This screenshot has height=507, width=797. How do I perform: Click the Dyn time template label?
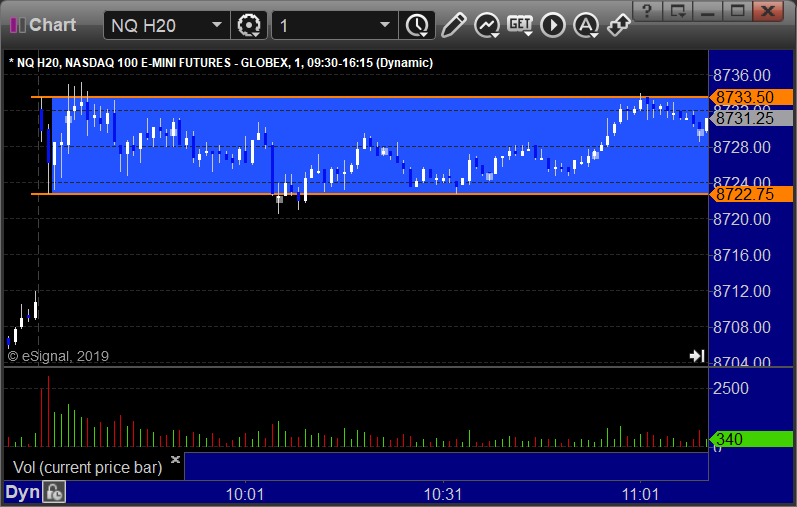(x=23, y=492)
